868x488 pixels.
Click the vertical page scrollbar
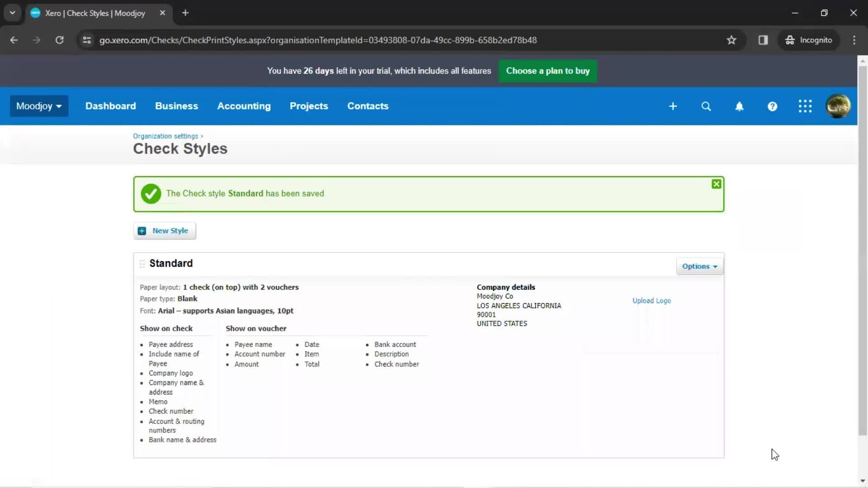(863, 251)
